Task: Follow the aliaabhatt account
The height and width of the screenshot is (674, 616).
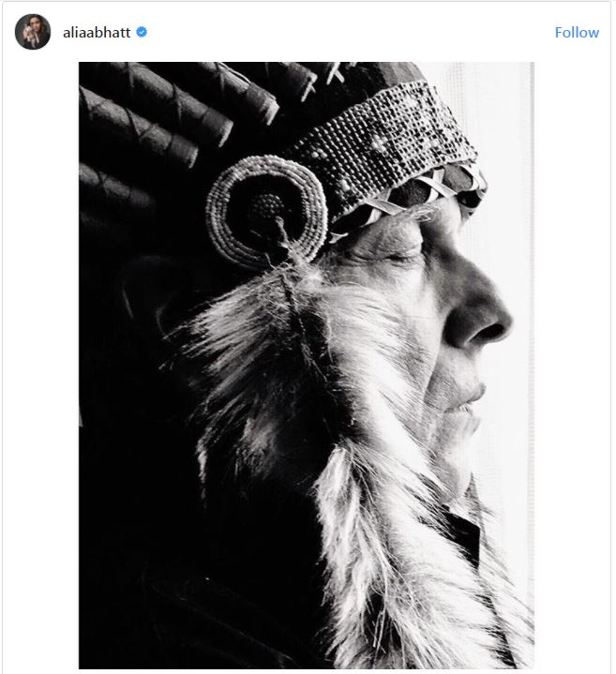Action: [x=576, y=32]
